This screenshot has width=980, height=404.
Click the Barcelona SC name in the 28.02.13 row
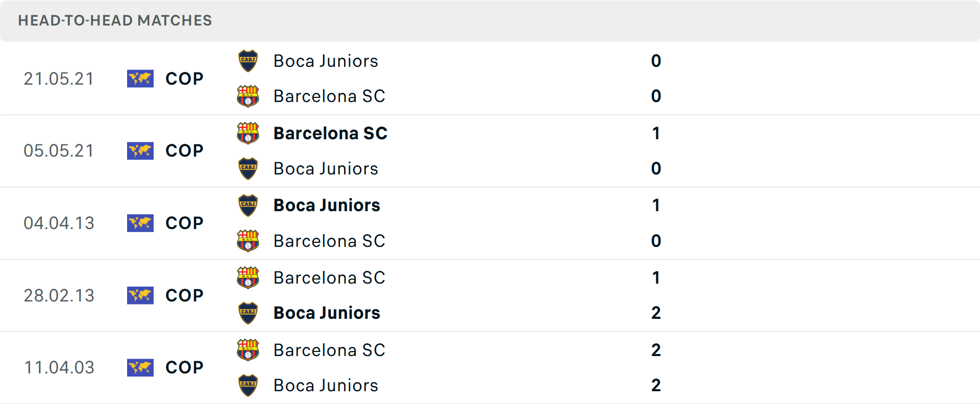click(x=329, y=278)
